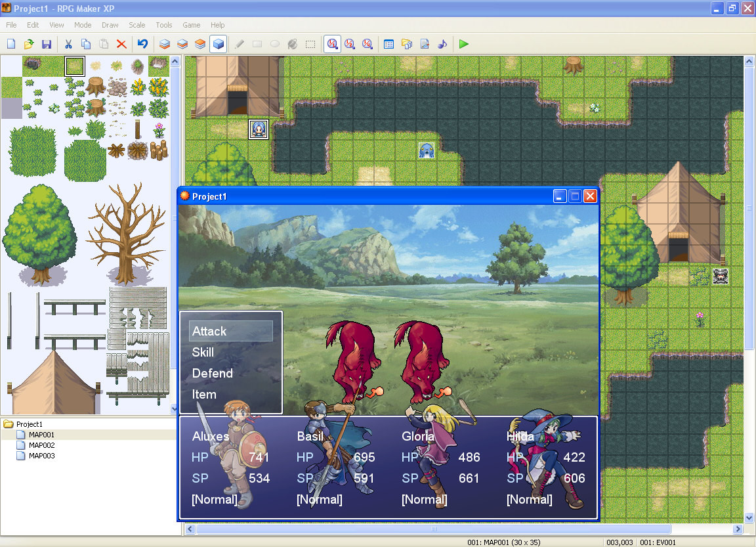
Task: Click status bar coordinates '003,003'
Action: [x=619, y=542]
